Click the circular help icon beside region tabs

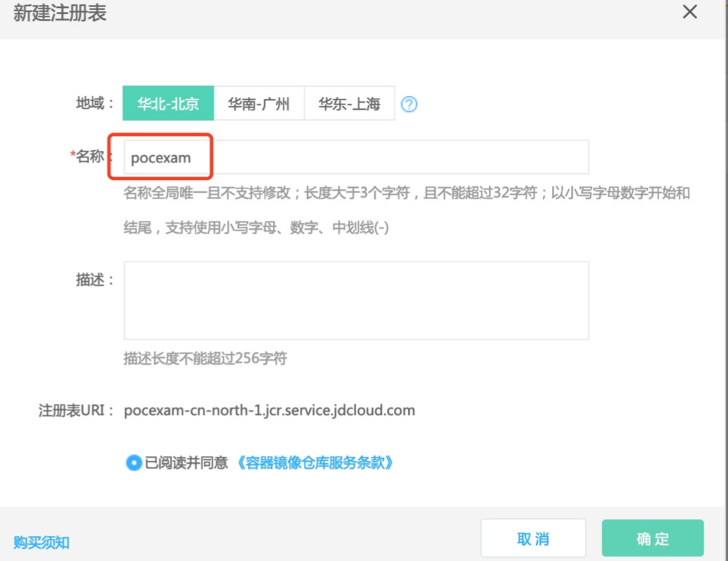[410, 104]
